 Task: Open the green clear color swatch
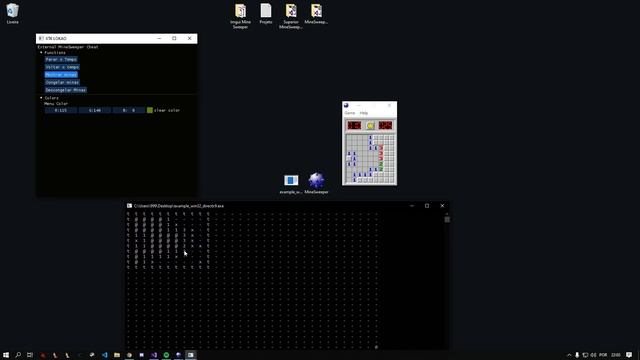tap(150, 110)
